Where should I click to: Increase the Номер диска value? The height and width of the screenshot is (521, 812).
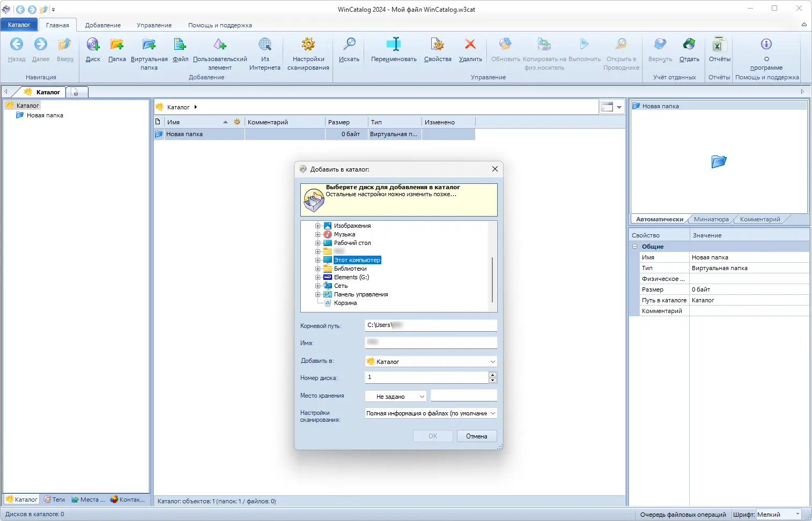pyautogui.click(x=492, y=375)
